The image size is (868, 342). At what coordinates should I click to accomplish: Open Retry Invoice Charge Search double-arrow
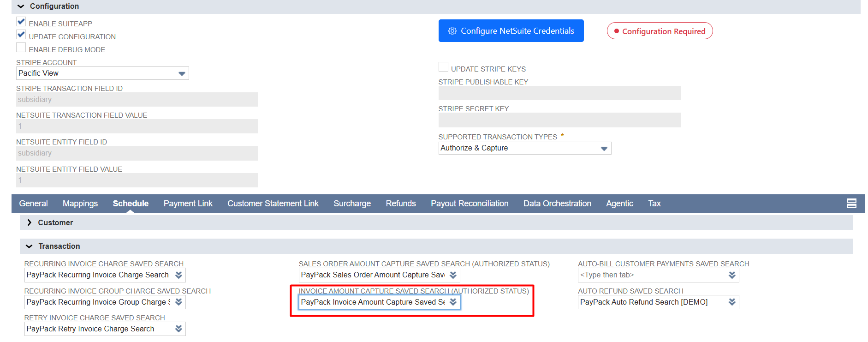point(178,329)
